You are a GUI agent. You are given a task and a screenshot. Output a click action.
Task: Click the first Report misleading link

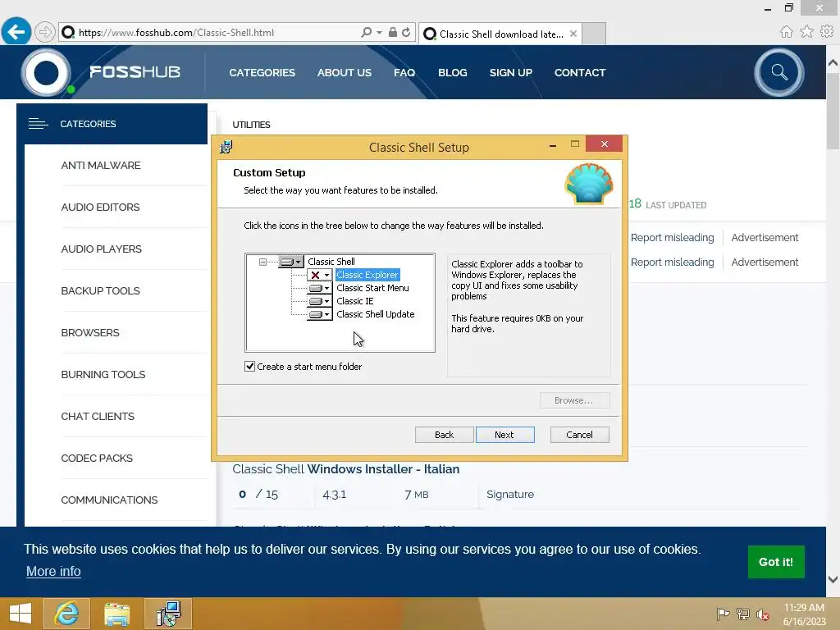(x=672, y=237)
